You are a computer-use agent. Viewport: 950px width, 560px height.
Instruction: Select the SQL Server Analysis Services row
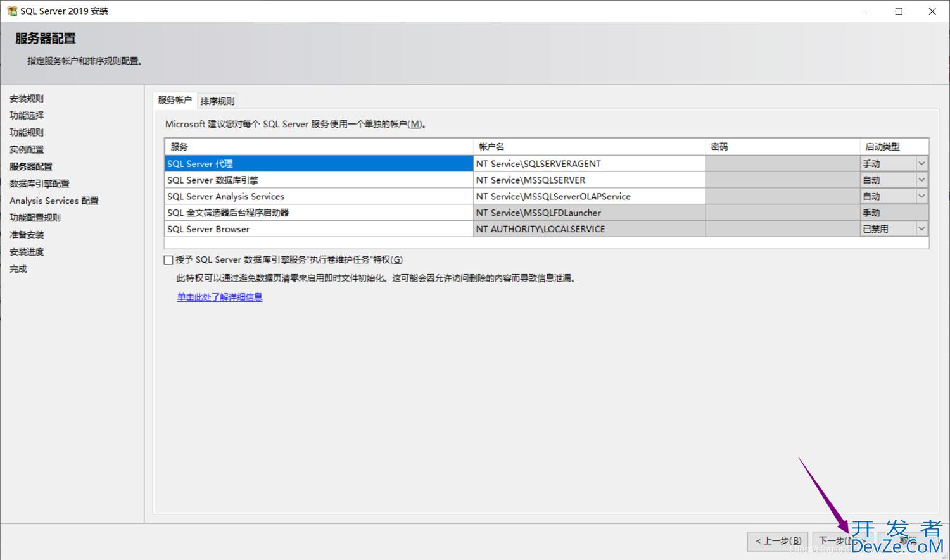[x=319, y=196]
